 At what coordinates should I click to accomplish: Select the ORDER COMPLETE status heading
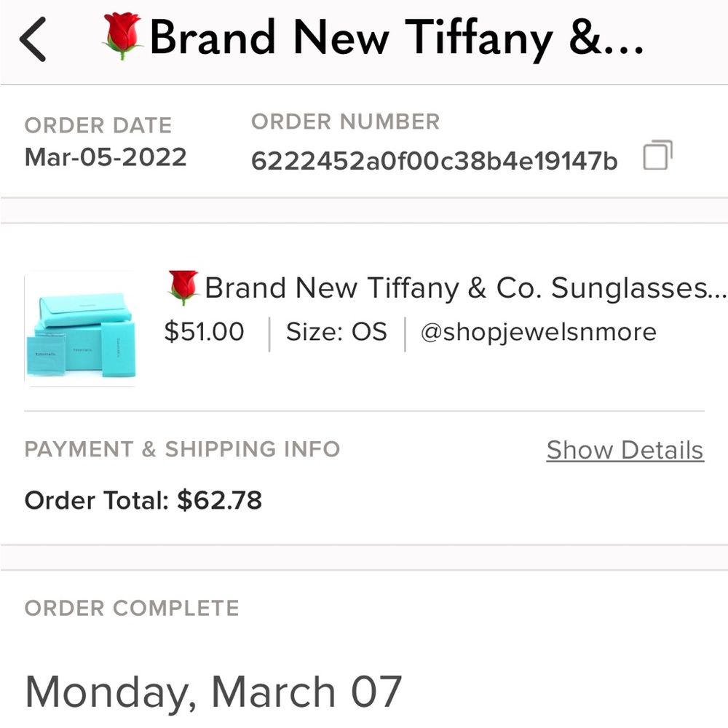[x=131, y=608]
